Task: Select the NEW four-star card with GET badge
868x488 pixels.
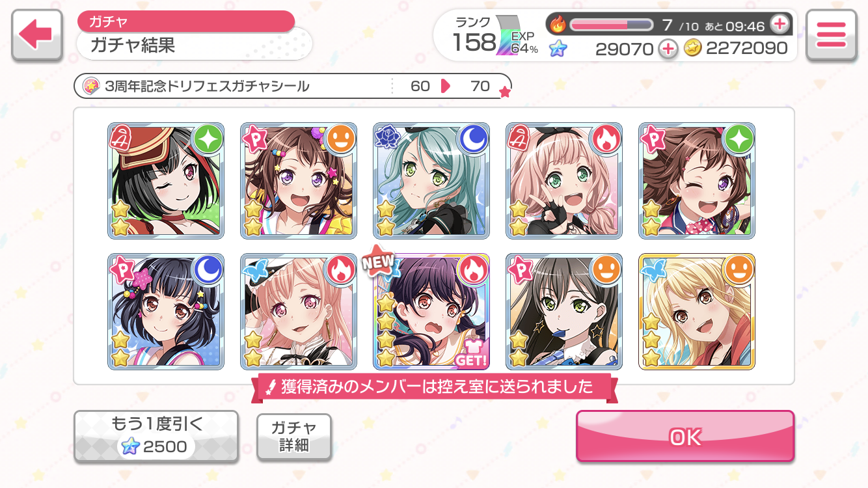Action: (431, 312)
